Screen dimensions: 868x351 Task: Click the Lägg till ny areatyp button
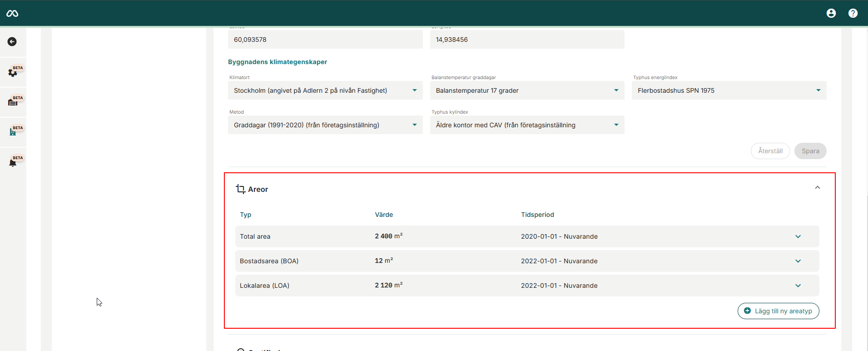[778, 311]
